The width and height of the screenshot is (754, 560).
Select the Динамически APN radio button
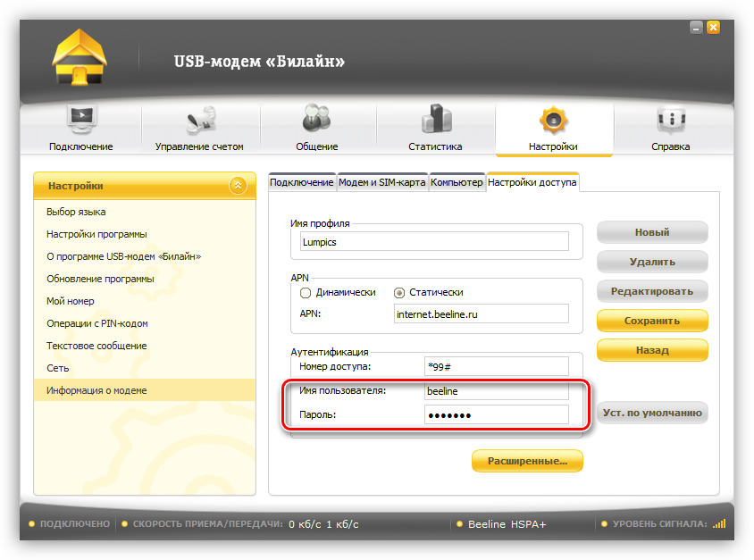pos(306,292)
